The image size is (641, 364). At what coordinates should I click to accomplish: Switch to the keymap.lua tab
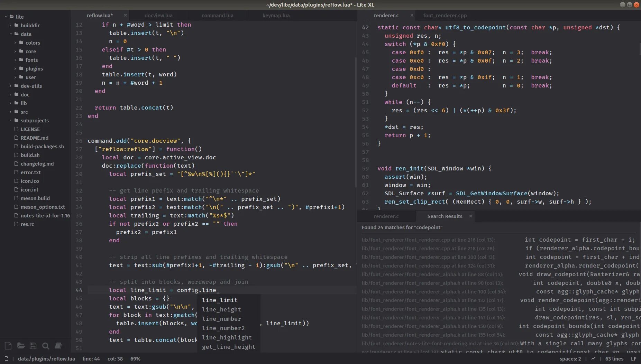coord(276,15)
